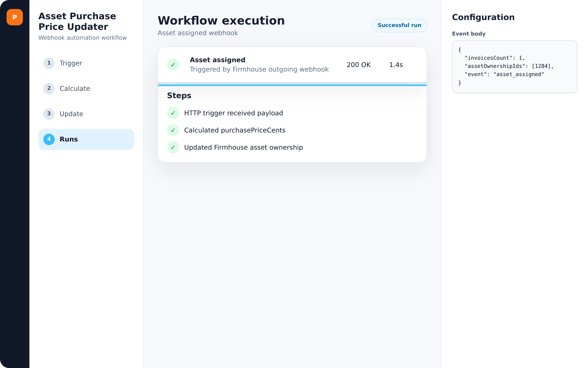This screenshot has height=368, width=588.
Task: Click the number 1 badge beside Trigger
Action: coord(49,63)
